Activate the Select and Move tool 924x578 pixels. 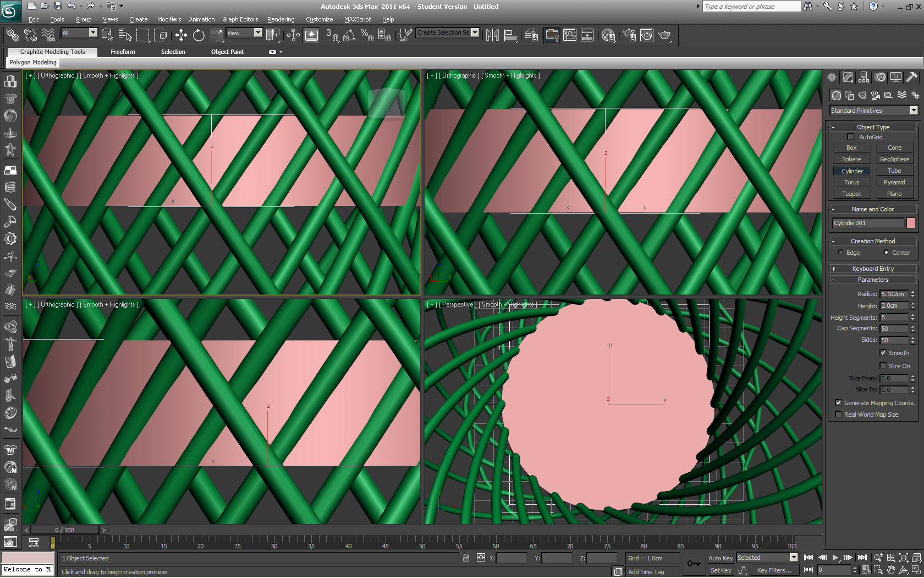(181, 35)
